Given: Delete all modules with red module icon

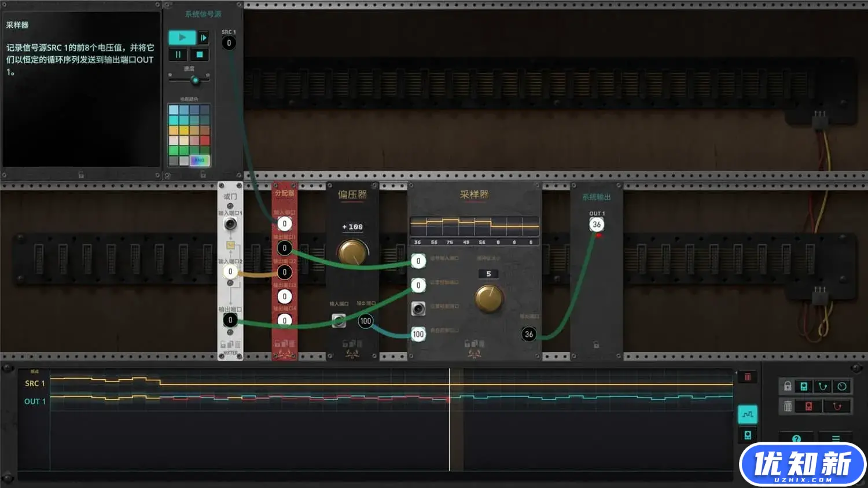Looking at the screenshot, I should (808, 406).
